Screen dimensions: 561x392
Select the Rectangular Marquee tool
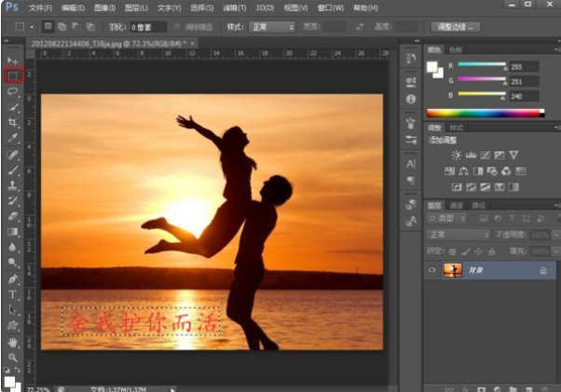(13, 76)
